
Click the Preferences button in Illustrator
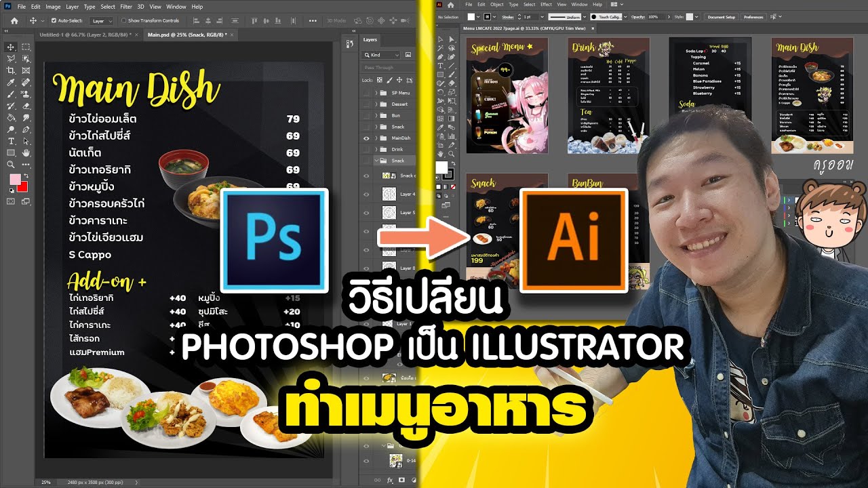coord(753,17)
